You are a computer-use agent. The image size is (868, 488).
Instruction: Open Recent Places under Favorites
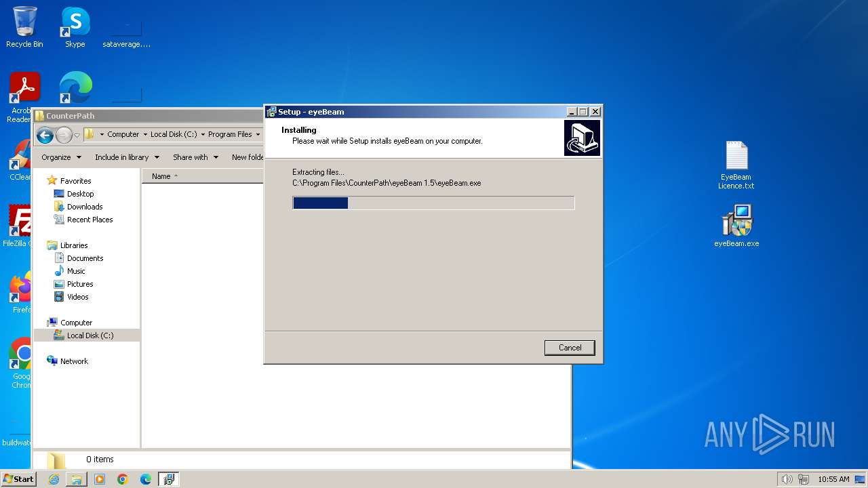[x=90, y=220]
